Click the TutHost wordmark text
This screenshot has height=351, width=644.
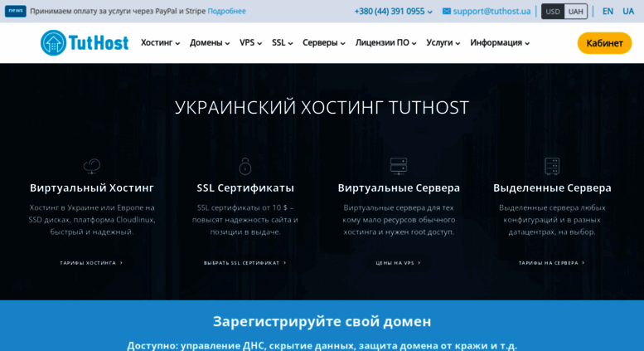[99, 43]
